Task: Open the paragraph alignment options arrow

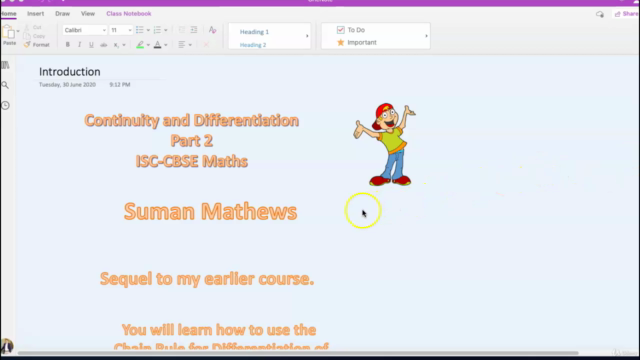Action: [x=190, y=45]
